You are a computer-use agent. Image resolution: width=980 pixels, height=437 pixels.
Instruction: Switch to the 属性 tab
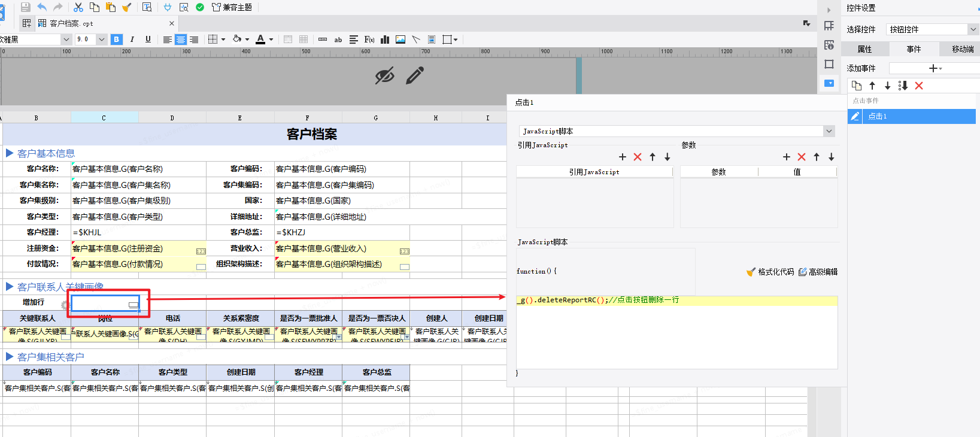[864, 49]
